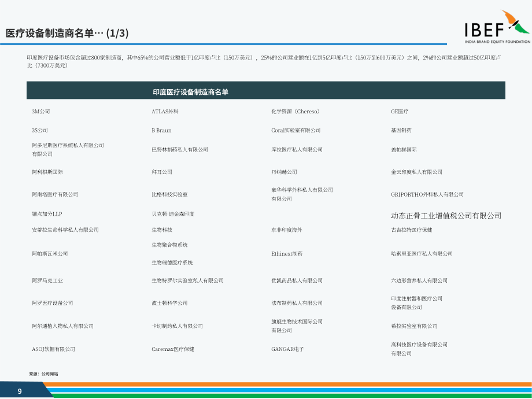The width and height of the screenshot is (532, 399).
Task: Select the 盖帕赫国际 cell
Action: point(404,150)
